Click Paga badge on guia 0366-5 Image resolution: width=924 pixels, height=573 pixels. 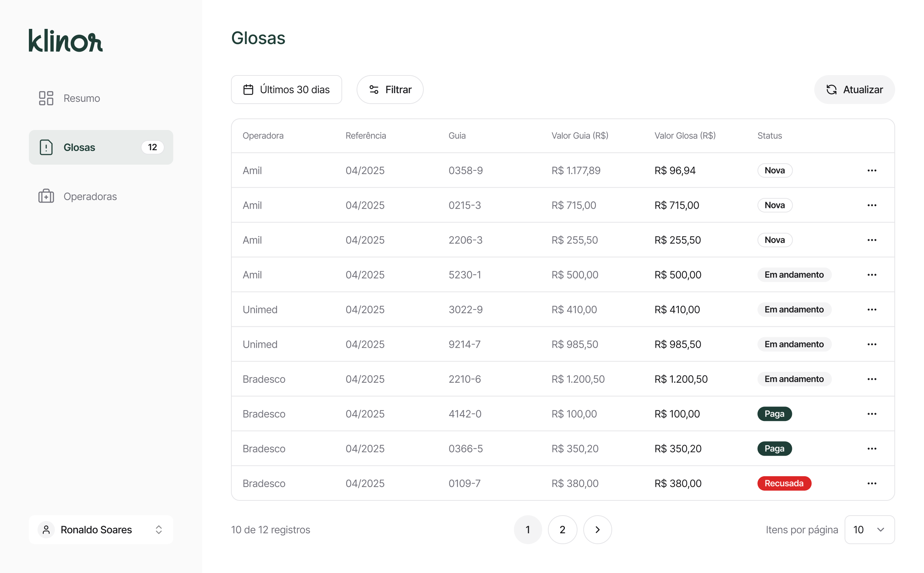774,449
